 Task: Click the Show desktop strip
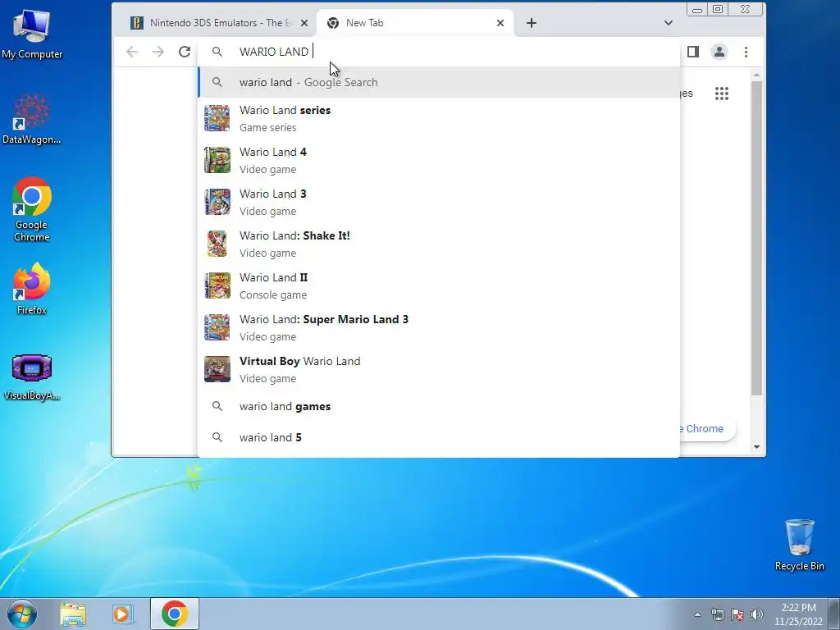(834, 614)
